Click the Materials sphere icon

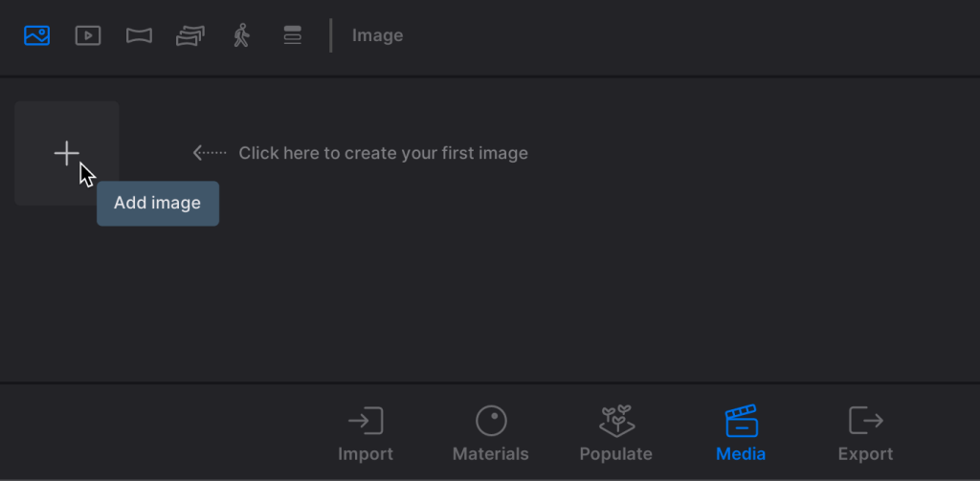tap(491, 421)
